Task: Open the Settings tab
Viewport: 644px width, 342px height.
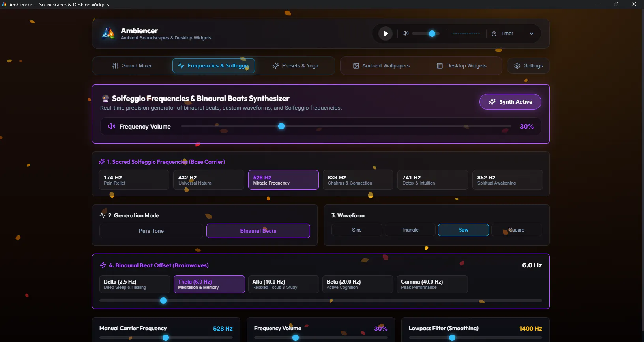Action: coord(528,66)
